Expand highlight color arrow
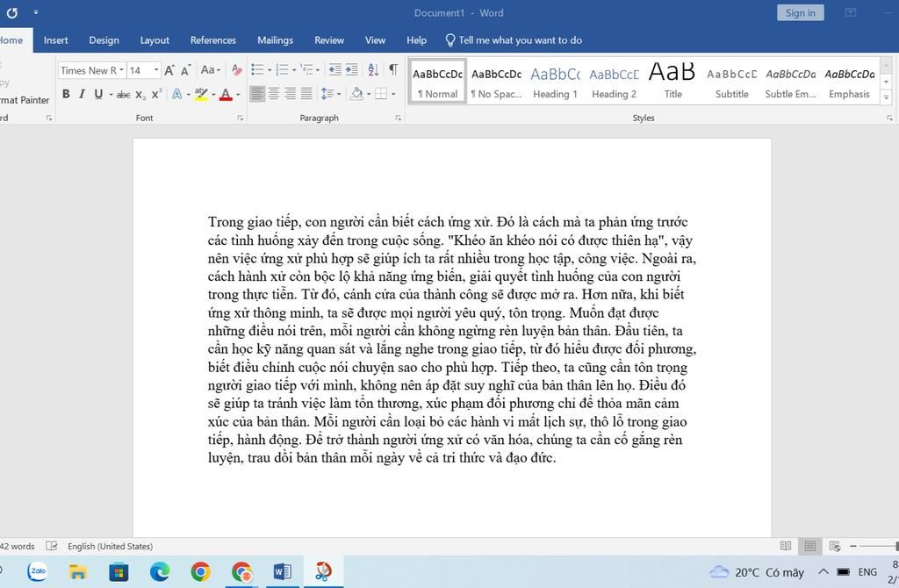Image resolution: width=899 pixels, height=588 pixels. click(x=214, y=95)
